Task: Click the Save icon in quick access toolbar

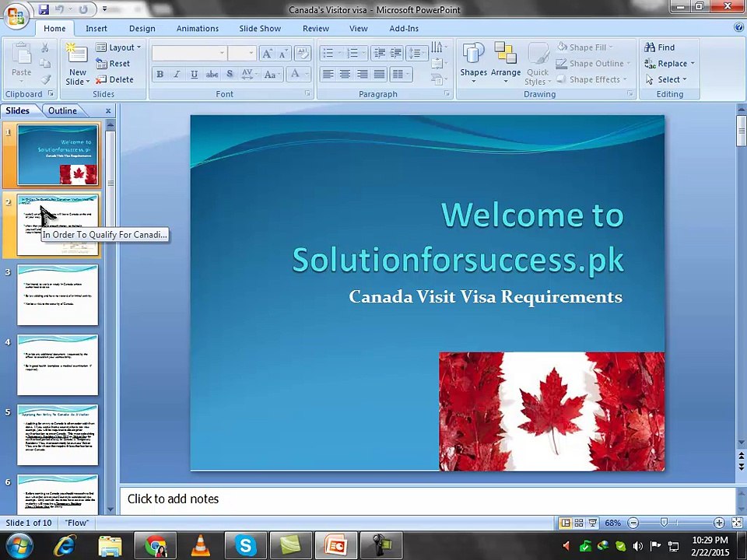Action: pyautogui.click(x=44, y=9)
